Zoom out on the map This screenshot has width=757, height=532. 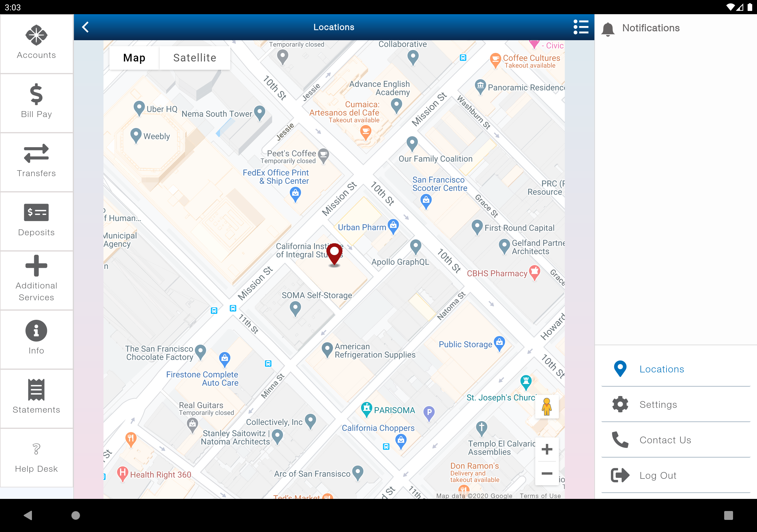(547, 473)
